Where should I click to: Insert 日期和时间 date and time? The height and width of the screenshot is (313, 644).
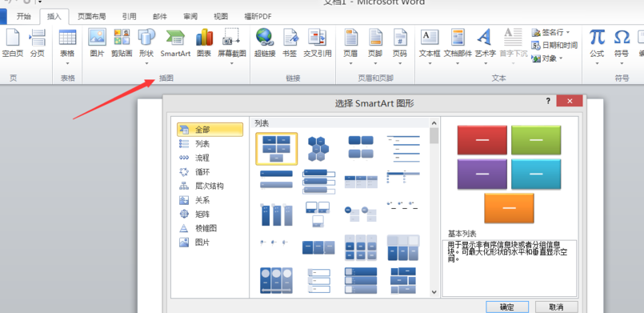coord(554,45)
